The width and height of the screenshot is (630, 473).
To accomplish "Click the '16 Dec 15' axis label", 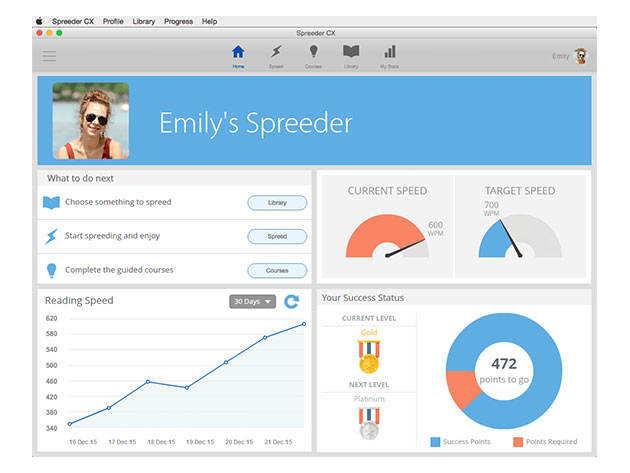I will click(83, 442).
